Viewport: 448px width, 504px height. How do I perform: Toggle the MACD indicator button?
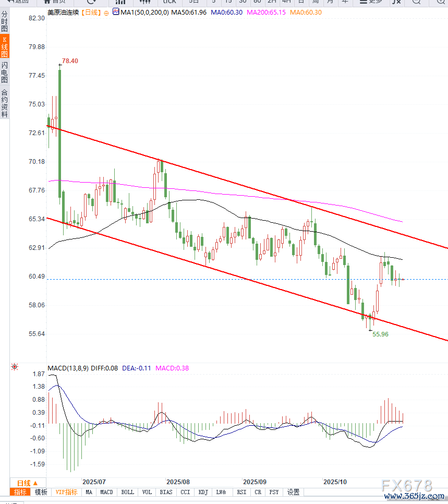coord(106,492)
